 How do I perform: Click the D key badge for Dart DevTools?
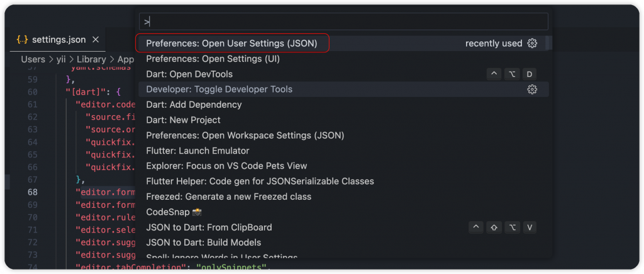[x=530, y=74]
